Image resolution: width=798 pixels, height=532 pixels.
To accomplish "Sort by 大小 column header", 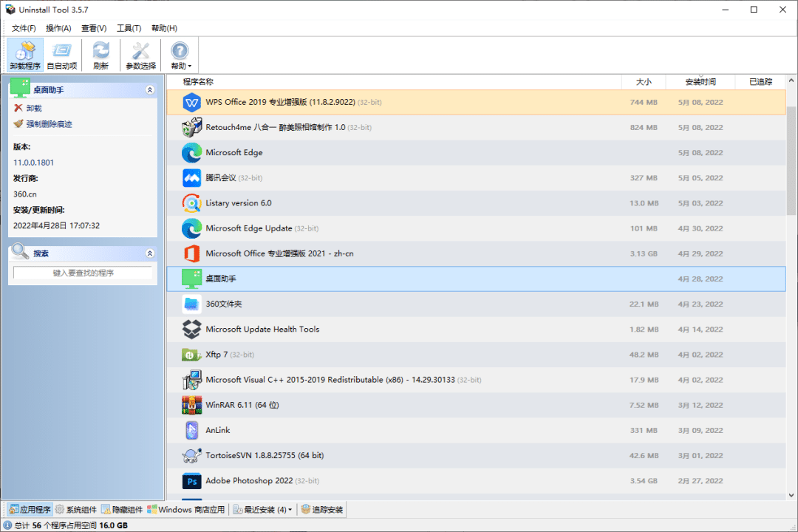I will pyautogui.click(x=644, y=82).
